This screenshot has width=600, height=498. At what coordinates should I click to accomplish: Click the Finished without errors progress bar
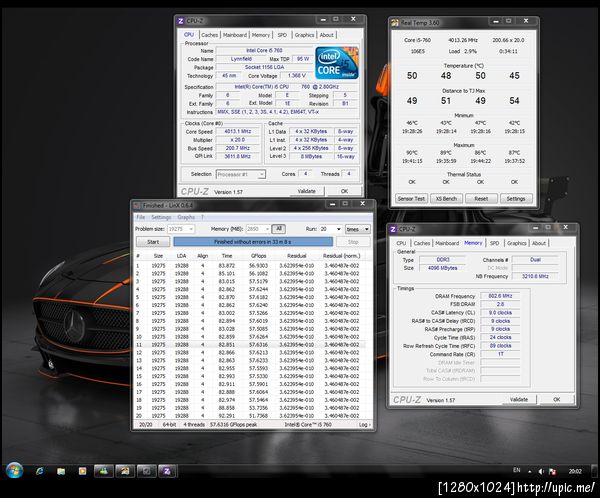253,242
